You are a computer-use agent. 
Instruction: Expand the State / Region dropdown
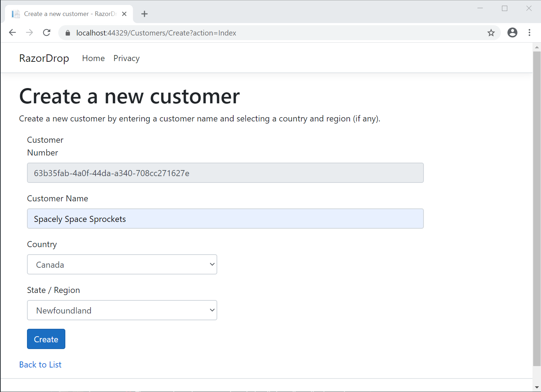click(x=122, y=310)
